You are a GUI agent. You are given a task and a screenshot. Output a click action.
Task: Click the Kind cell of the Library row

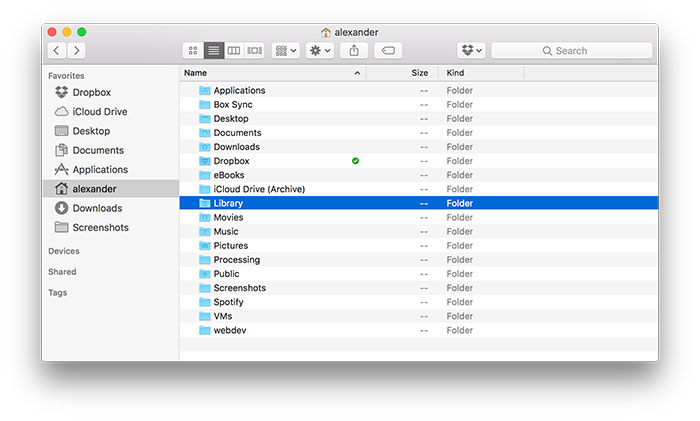[x=459, y=203]
